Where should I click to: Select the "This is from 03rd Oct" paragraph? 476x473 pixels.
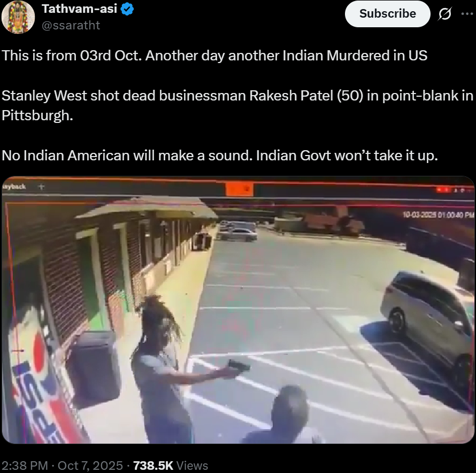point(214,56)
